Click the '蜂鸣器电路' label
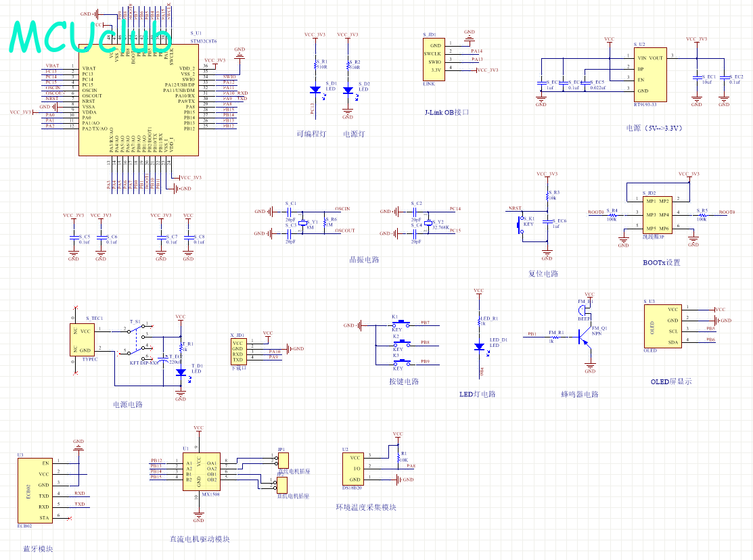Image resolution: width=753 pixels, height=560 pixels. 580,394
